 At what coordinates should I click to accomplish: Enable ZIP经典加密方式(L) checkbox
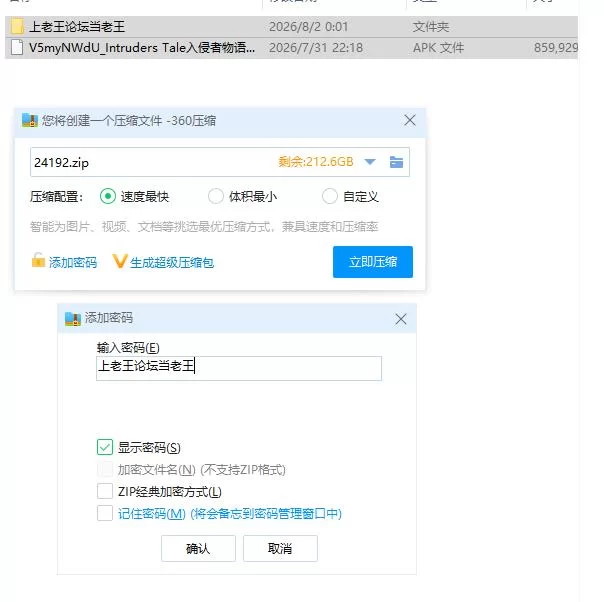click(105, 491)
